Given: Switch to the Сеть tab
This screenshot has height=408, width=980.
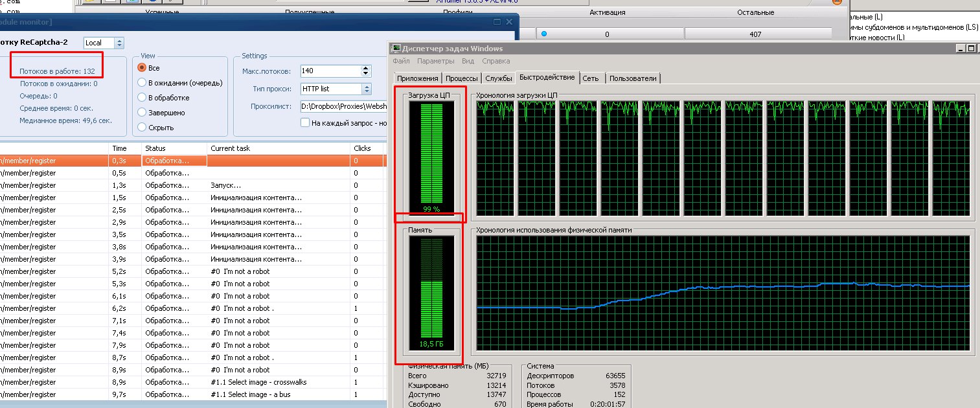Looking at the screenshot, I should tap(590, 78).
